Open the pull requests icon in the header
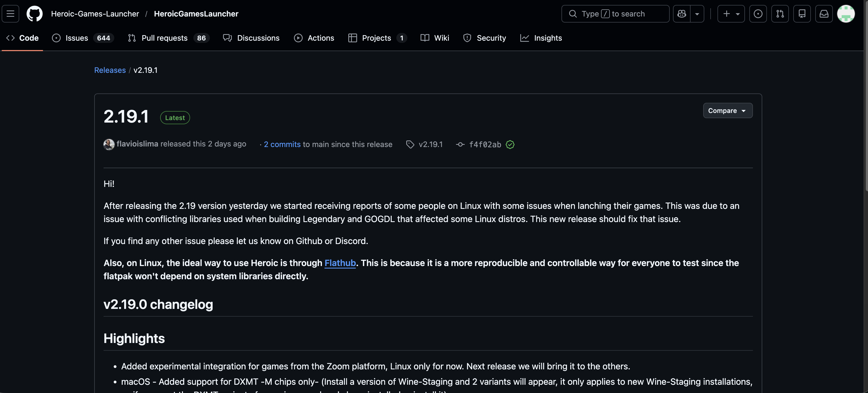This screenshot has width=868, height=393. (780, 14)
